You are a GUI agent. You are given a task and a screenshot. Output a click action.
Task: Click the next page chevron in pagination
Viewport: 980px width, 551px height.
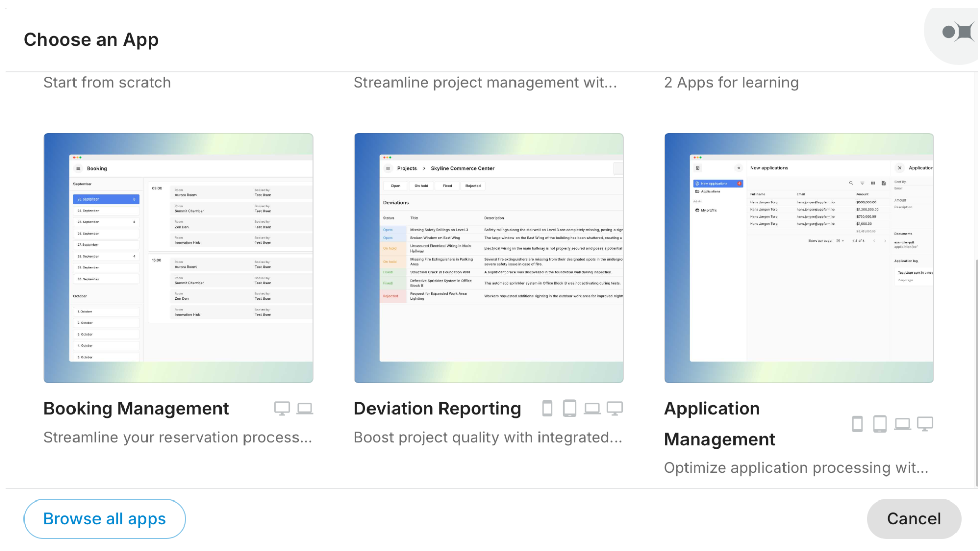pos(885,241)
